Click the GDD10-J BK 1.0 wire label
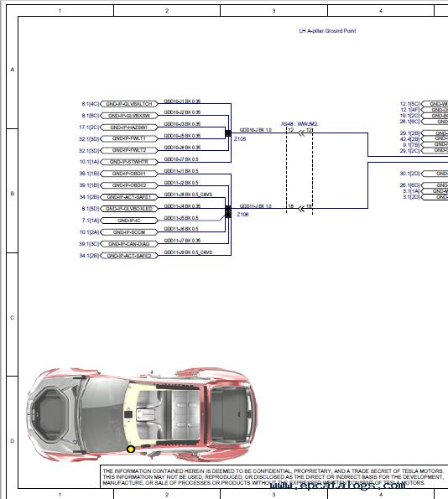The image size is (448, 499). (x=255, y=130)
